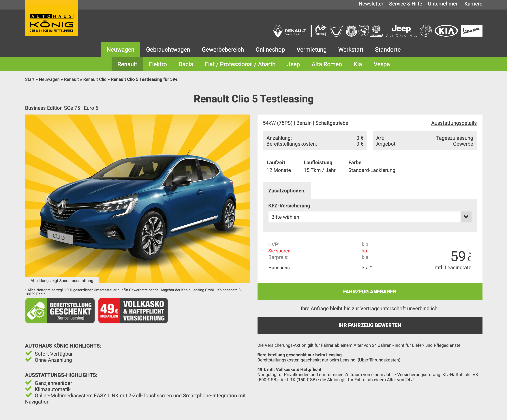Click the 'Tageszulassung' Art value
This screenshot has height=420, width=507.
(454, 138)
